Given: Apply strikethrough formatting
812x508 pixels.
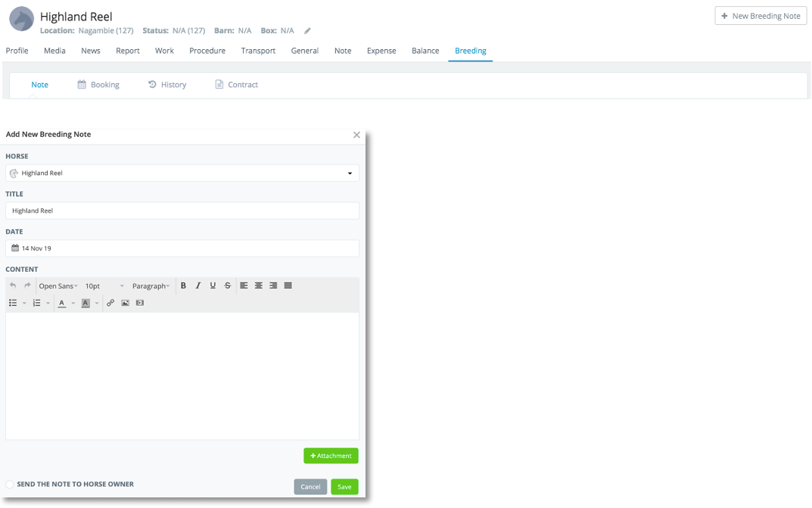Looking at the screenshot, I should pyautogui.click(x=228, y=285).
